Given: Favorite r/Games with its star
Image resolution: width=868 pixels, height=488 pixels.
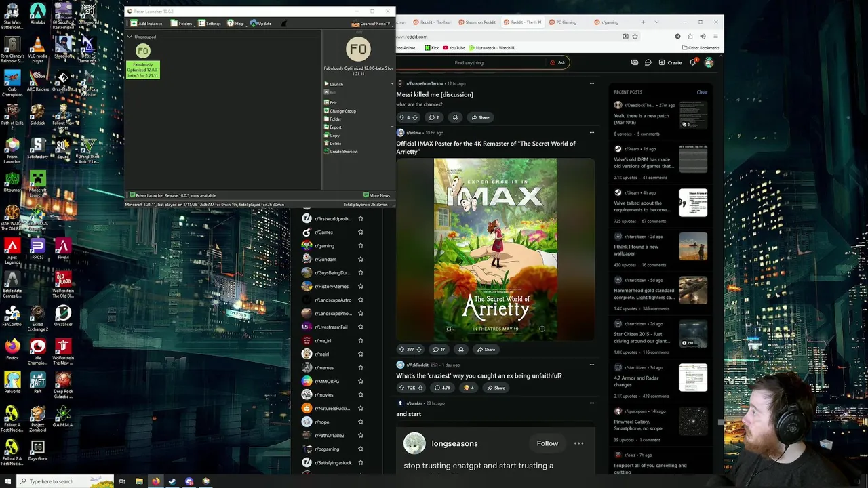Looking at the screenshot, I should [361, 232].
